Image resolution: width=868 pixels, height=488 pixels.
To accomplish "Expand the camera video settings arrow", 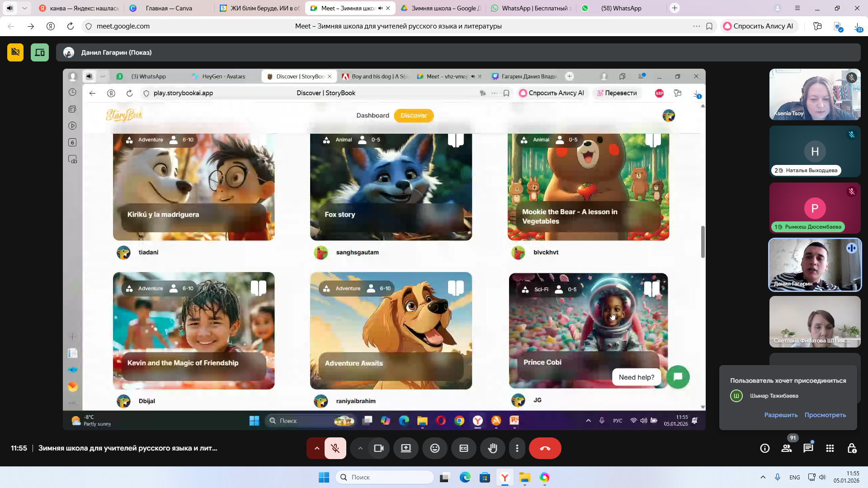I will (x=360, y=448).
